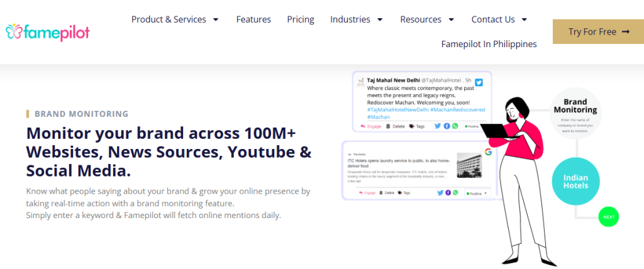Share Taj Mahal tweet via WhatsApp icon

click(455, 126)
